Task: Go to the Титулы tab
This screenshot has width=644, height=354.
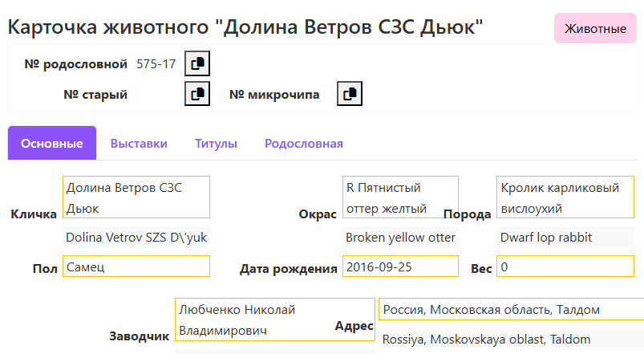Action: tap(216, 144)
